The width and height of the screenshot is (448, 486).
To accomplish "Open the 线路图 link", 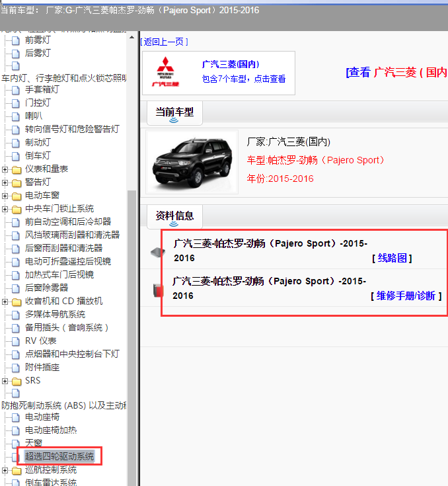I will click(x=392, y=258).
